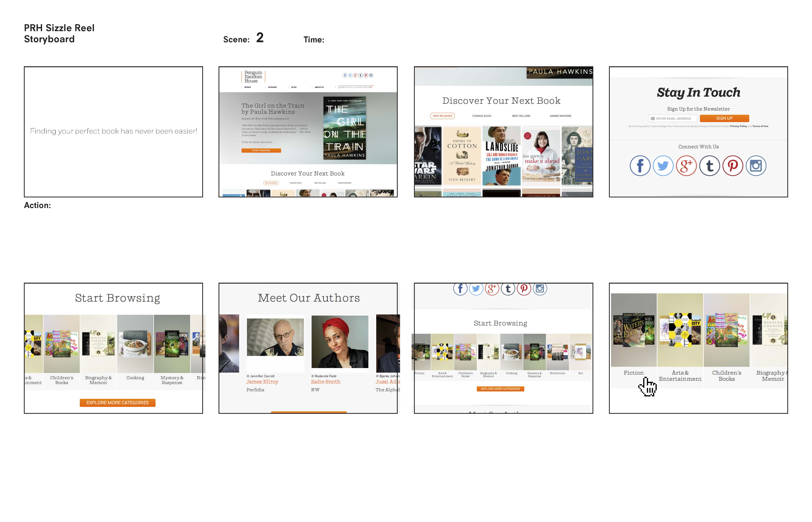Open the Privacy Policy link
The image size is (812, 522).
(738, 126)
